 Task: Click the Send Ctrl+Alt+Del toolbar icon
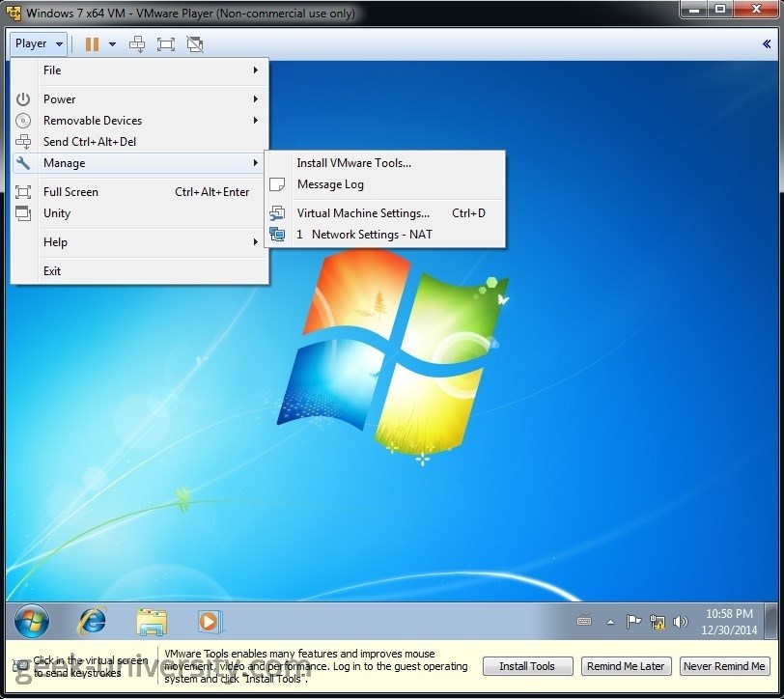pos(137,44)
